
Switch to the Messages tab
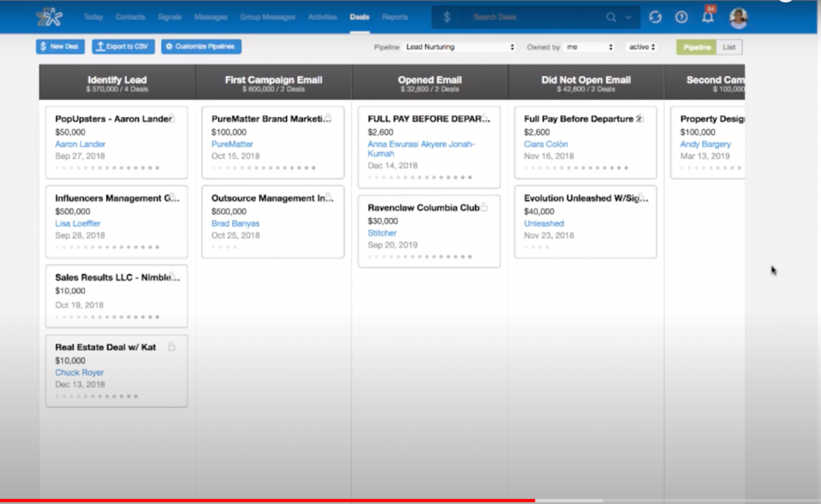(211, 18)
